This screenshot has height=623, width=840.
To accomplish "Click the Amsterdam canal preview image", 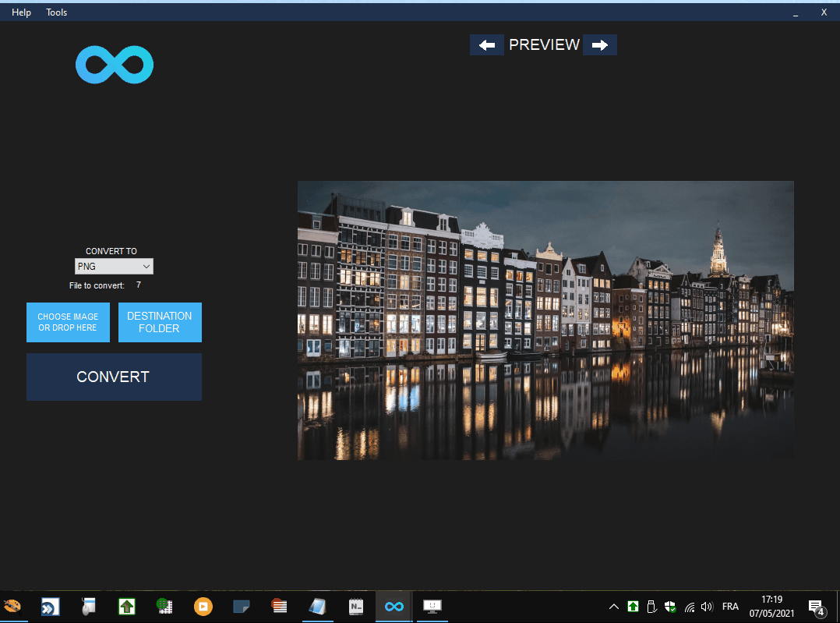I will [x=546, y=320].
